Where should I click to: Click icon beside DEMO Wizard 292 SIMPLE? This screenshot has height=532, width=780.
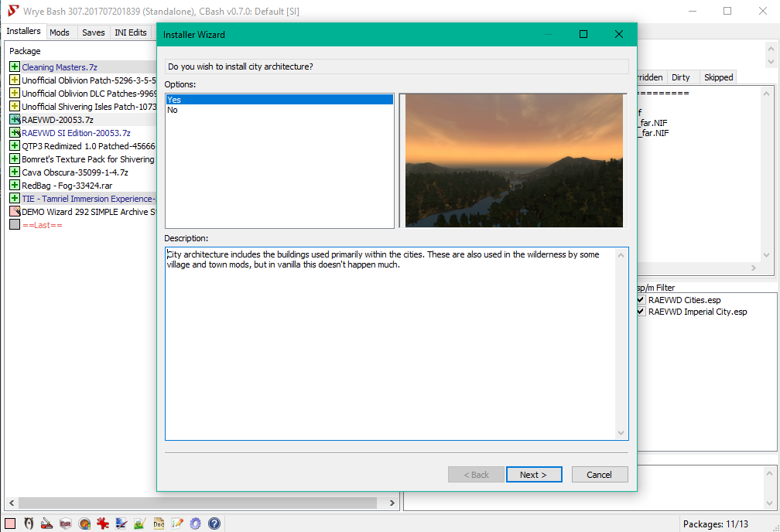click(x=15, y=211)
